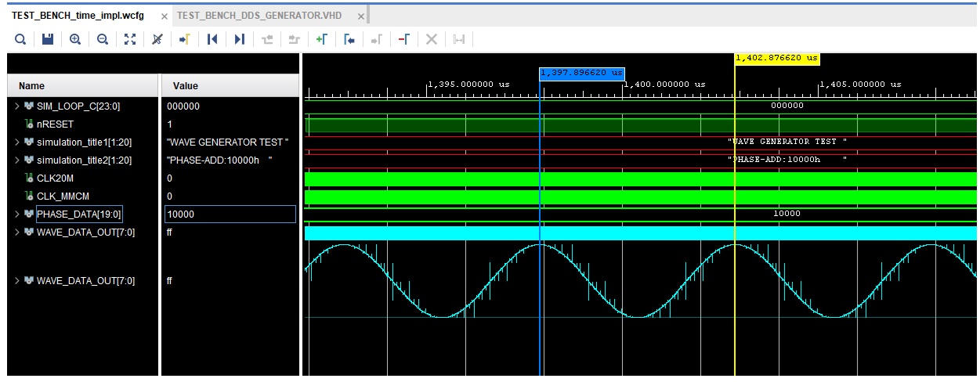
Task: Save the waveform configuration
Action: pos(47,39)
